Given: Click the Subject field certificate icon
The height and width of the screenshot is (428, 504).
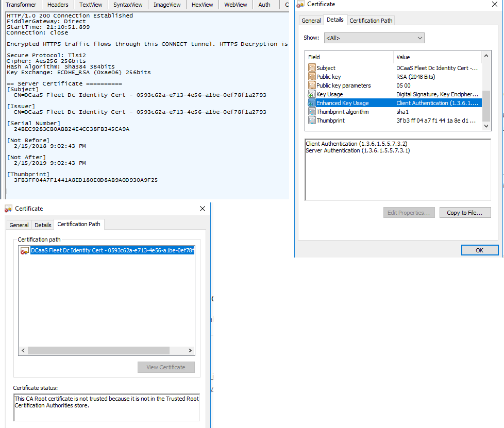Looking at the screenshot, I should (x=312, y=68).
